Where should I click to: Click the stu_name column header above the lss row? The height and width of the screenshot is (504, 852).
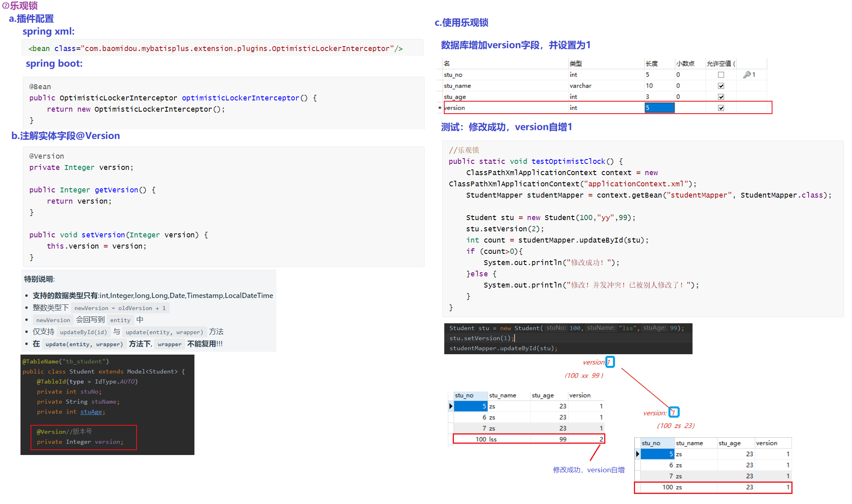(503, 396)
